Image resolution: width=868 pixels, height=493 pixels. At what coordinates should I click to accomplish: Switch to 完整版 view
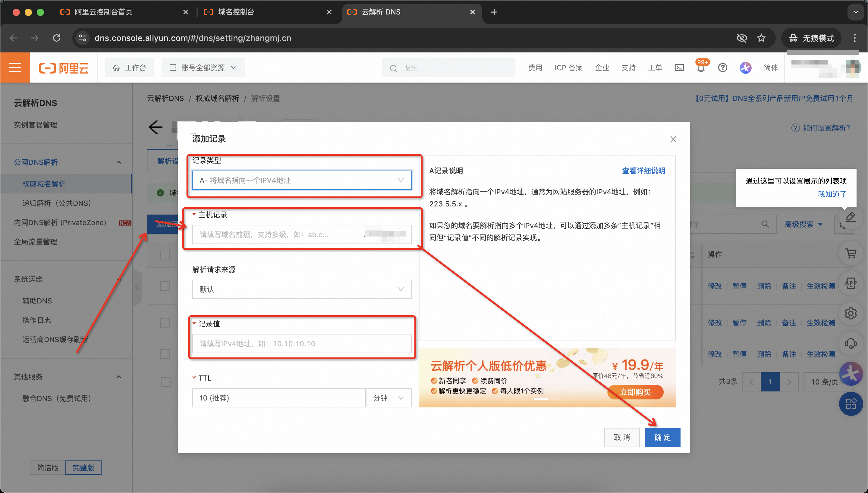tap(83, 468)
